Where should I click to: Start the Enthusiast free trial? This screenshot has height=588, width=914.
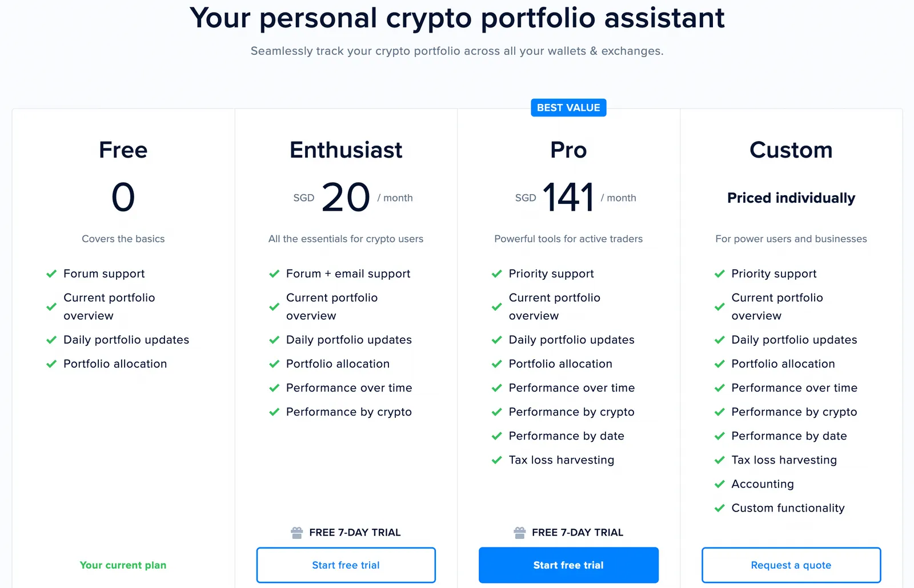tap(346, 565)
